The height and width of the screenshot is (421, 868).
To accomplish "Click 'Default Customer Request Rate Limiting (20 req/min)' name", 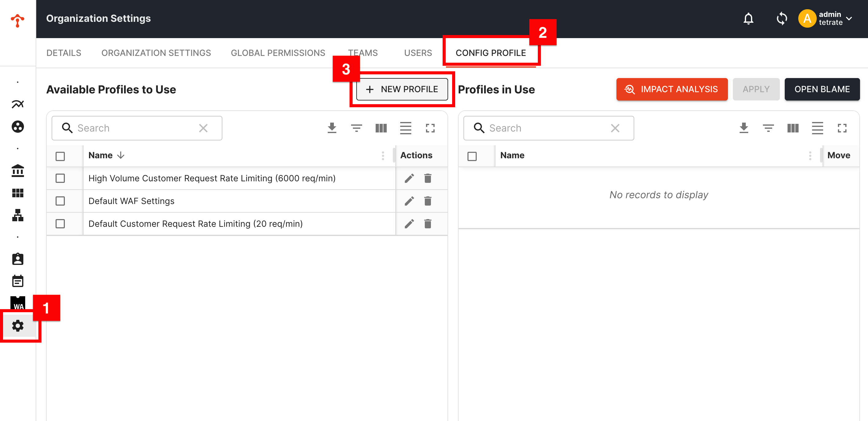I will (195, 224).
